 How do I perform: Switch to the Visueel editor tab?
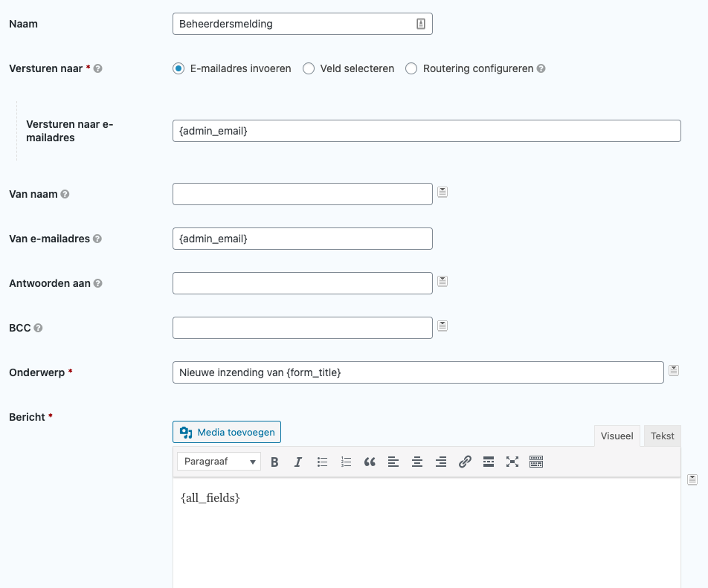click(x=617, y=436)
